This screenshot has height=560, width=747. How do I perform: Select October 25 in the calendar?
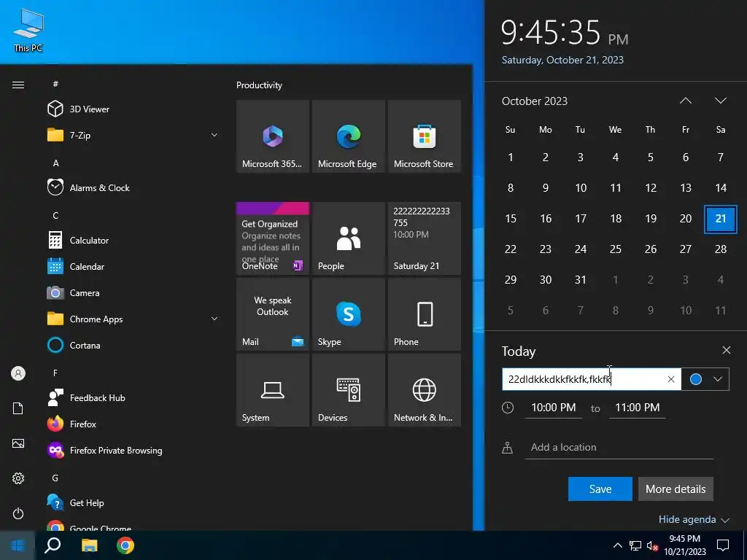[x=616, y=249]
